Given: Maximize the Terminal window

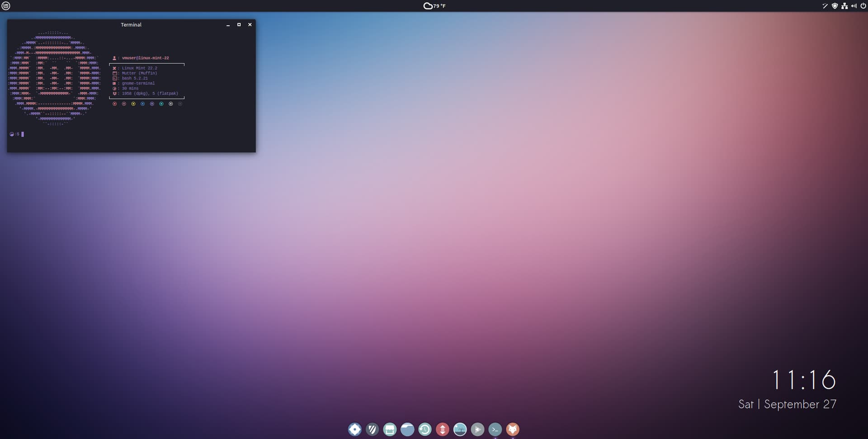Looking at the screenshot, I should 239,25.
